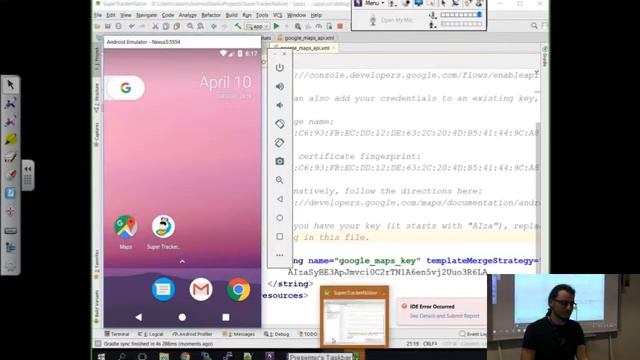
Task: Open the Refactor menu
Action: coord(211,15)
